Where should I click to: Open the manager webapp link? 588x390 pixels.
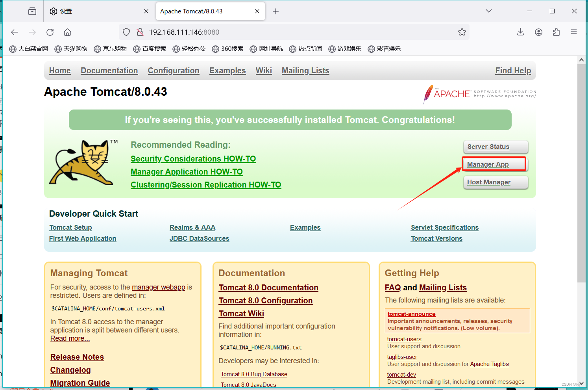[159, 287]
